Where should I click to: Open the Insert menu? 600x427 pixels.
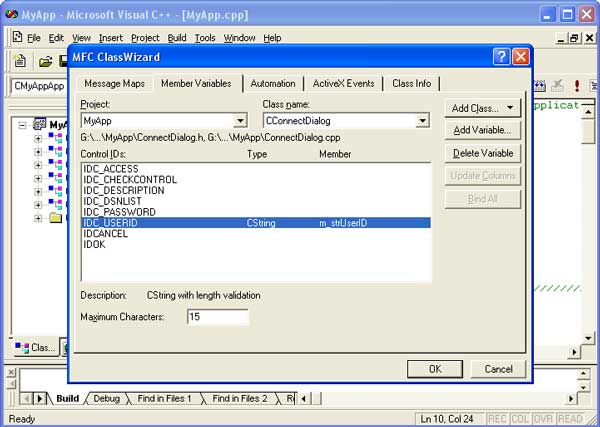(x=111, y=38)
